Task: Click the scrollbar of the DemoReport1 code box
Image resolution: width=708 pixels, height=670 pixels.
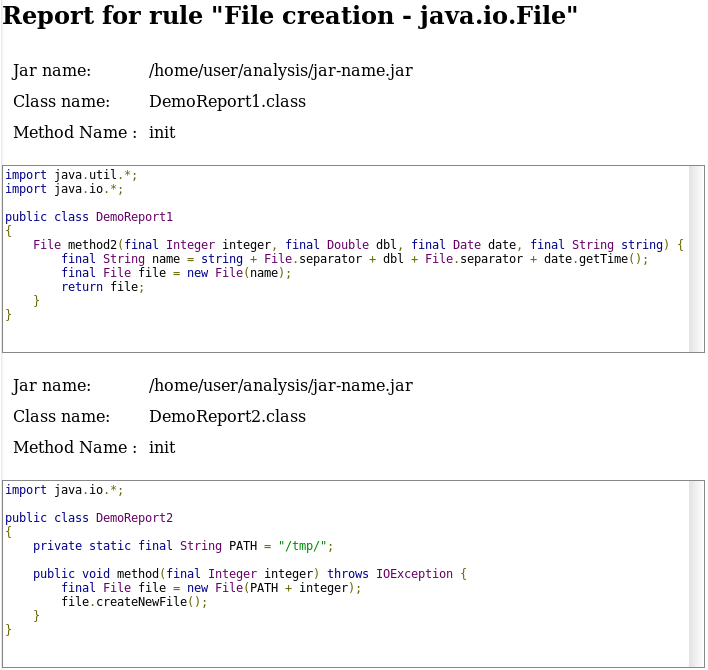Action: click(x=696, y=259)
